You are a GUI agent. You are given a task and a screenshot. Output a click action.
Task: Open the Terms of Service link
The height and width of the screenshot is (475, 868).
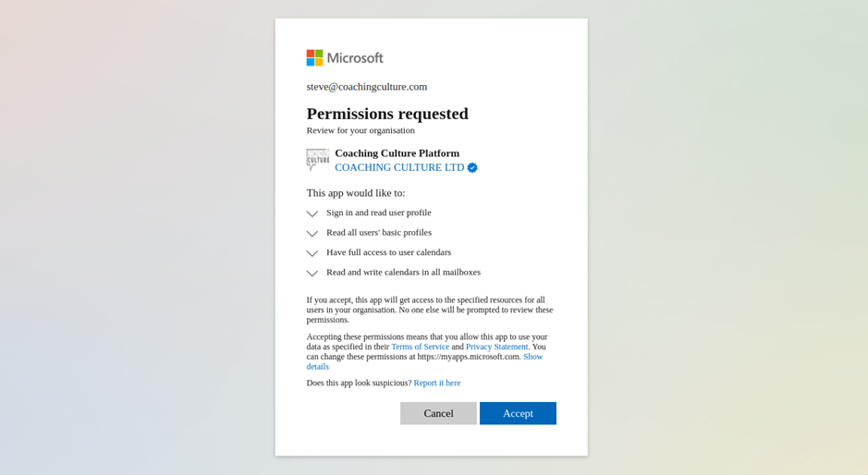(420, 347)
